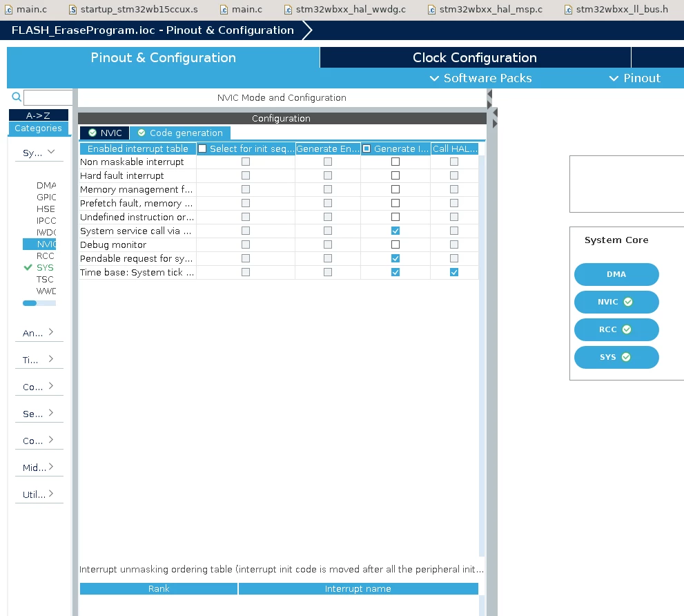Viewport: 684px width, 616px height.
Task: Uncheck Generate IRQ handler for System tick
Action: pyautogui.click(x=395, y=272)
